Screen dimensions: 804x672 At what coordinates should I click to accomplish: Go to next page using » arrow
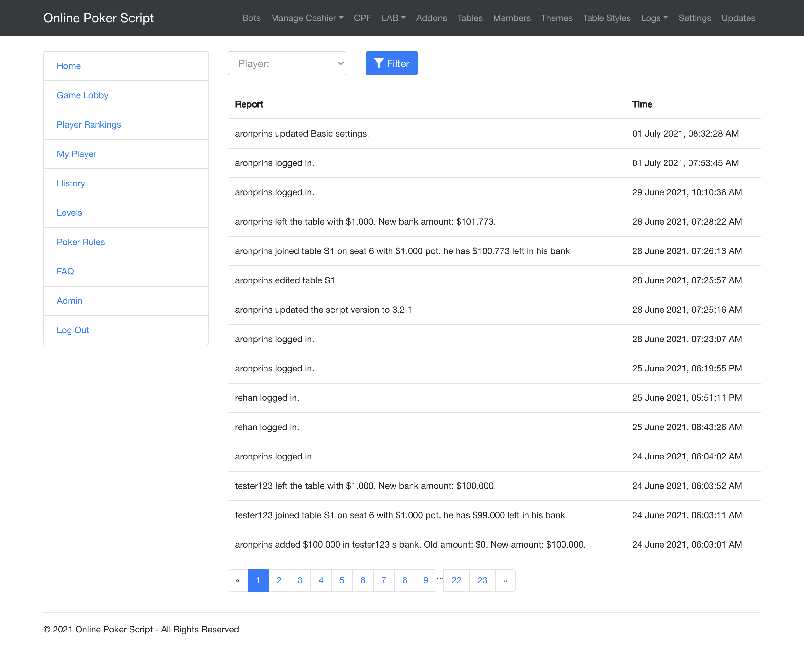click(x=505, y=580)
